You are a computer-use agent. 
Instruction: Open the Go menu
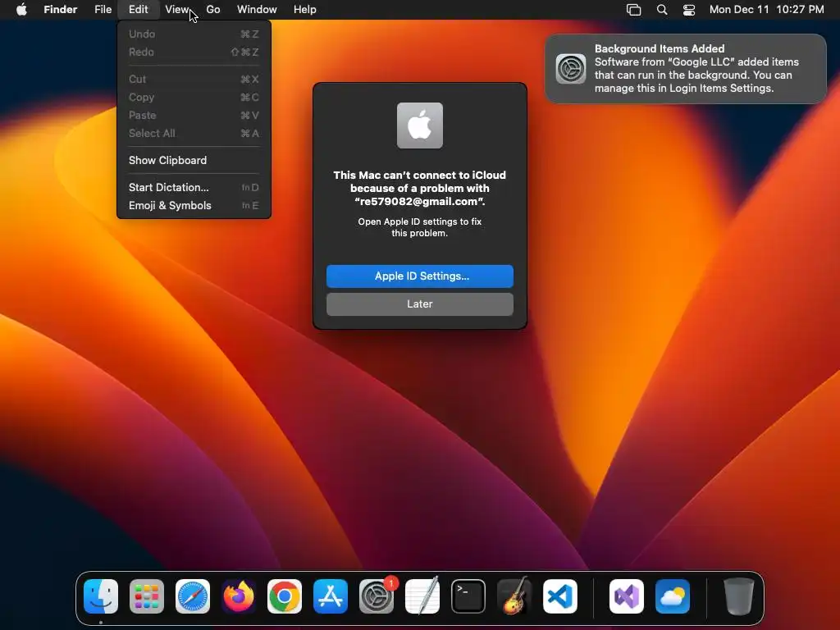point(213,10)
